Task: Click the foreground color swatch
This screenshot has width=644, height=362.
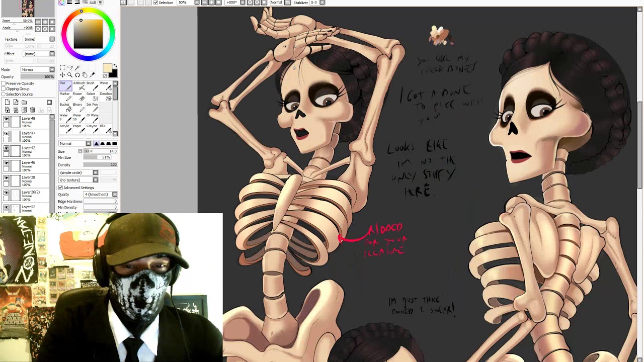Action: [108, 68]
